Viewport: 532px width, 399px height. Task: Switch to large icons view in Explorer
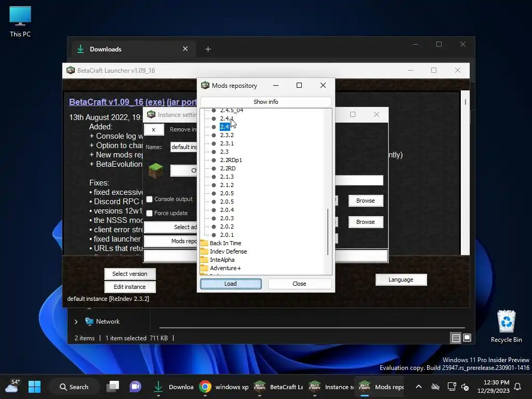(467, 338)
